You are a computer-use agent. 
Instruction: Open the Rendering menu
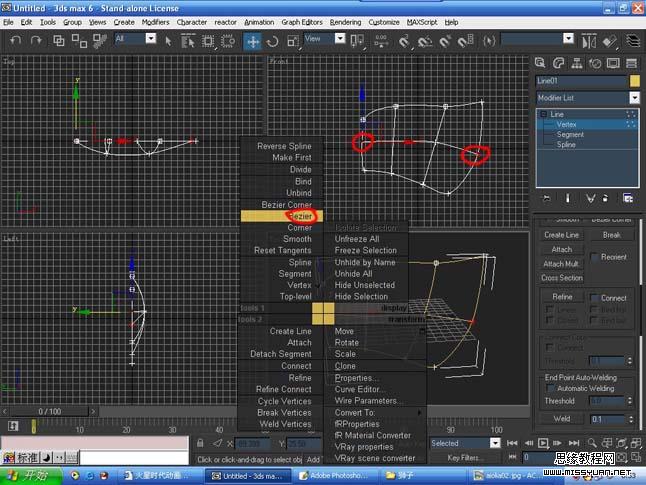point(345,22)
